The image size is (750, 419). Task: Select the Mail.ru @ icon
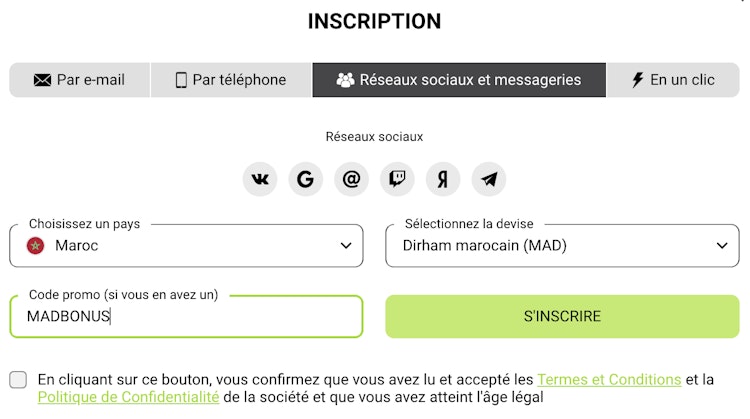(x=352, y=179)
